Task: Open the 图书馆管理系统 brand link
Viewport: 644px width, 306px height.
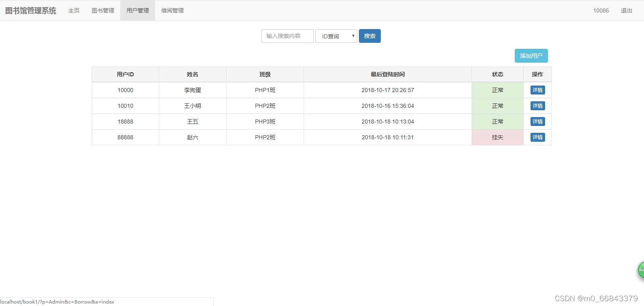Action: pos(31,10)
